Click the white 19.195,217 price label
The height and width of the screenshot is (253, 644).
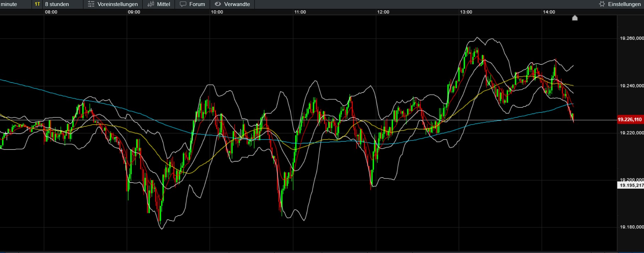(x=631, y=185)
